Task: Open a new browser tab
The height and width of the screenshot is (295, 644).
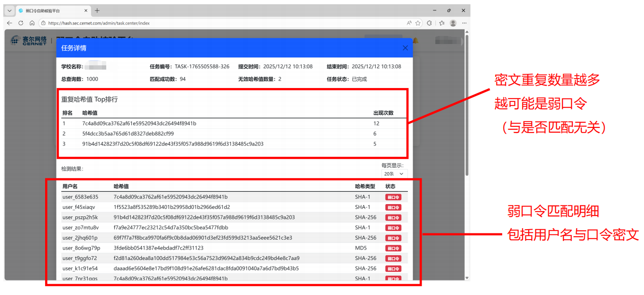Action: (97, 10)
